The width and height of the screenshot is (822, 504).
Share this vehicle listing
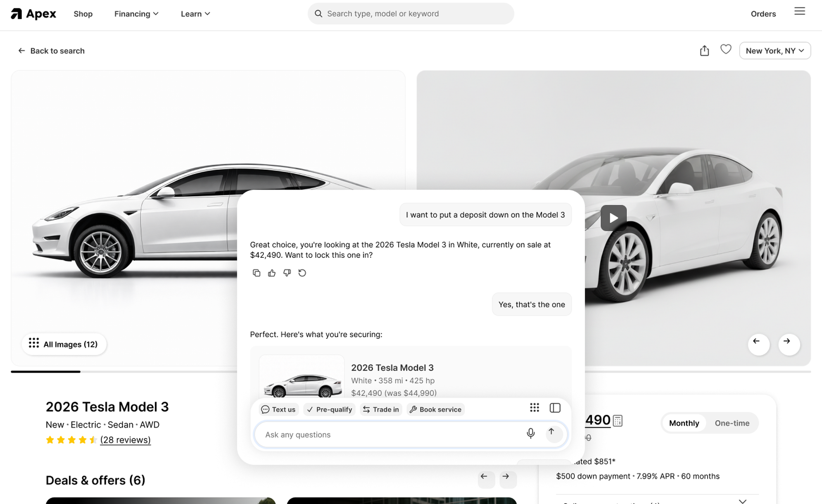(705, 50)
